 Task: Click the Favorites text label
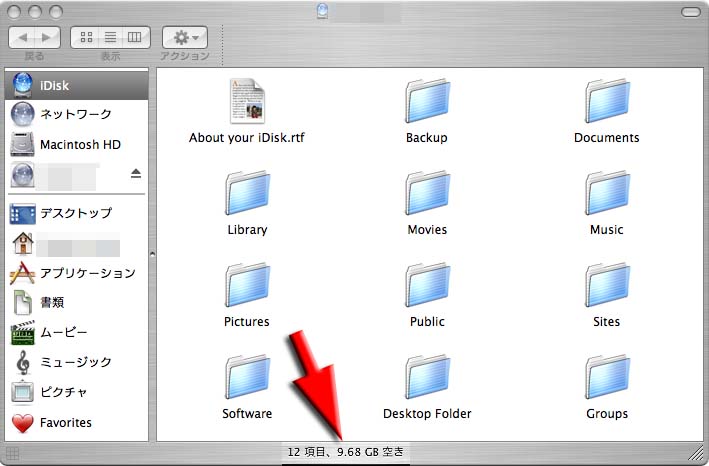[x=66, y=423]
